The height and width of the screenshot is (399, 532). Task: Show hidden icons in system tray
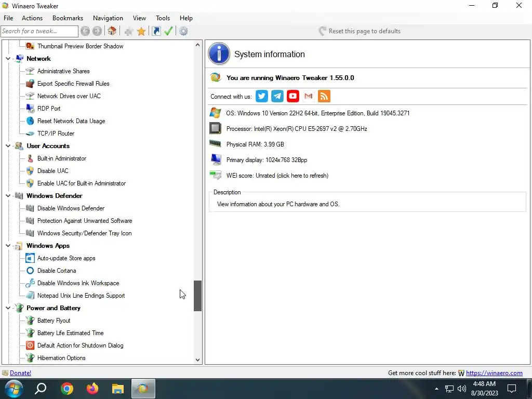(436, 389)
